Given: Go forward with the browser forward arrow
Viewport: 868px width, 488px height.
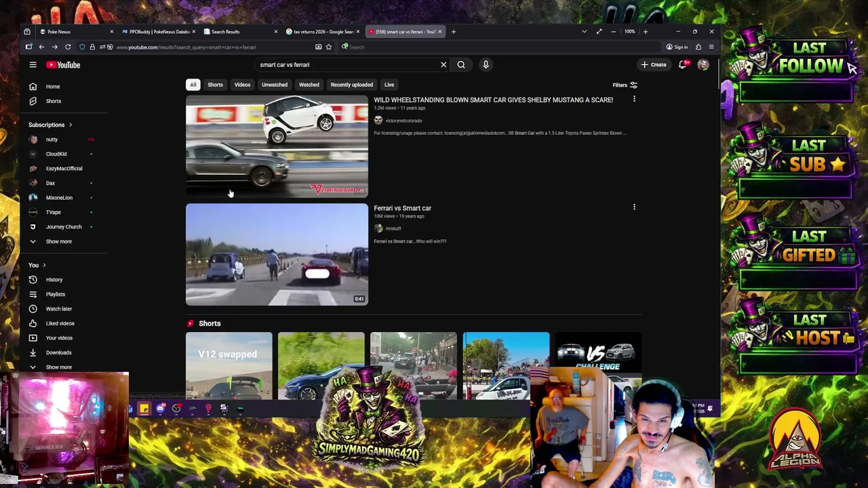Looking at the screenshot, I should (x=54, y=47).
